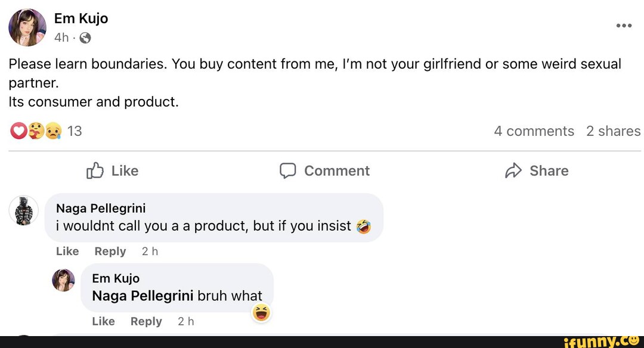This screenshot has height=348, width=644.
Task: Toggle Like on Em Kujo's reply
Action: point(103,321)
